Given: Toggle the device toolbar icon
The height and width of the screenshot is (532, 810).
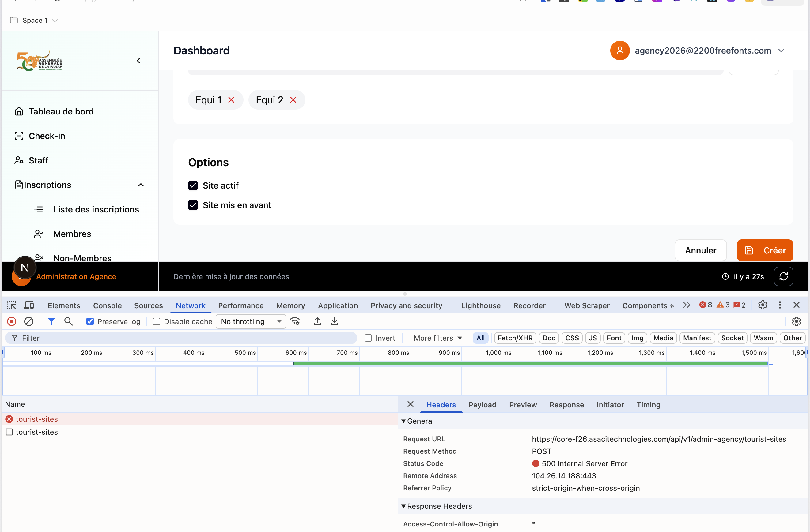Looking at the screenshot, I should click(x=29, y=305).
